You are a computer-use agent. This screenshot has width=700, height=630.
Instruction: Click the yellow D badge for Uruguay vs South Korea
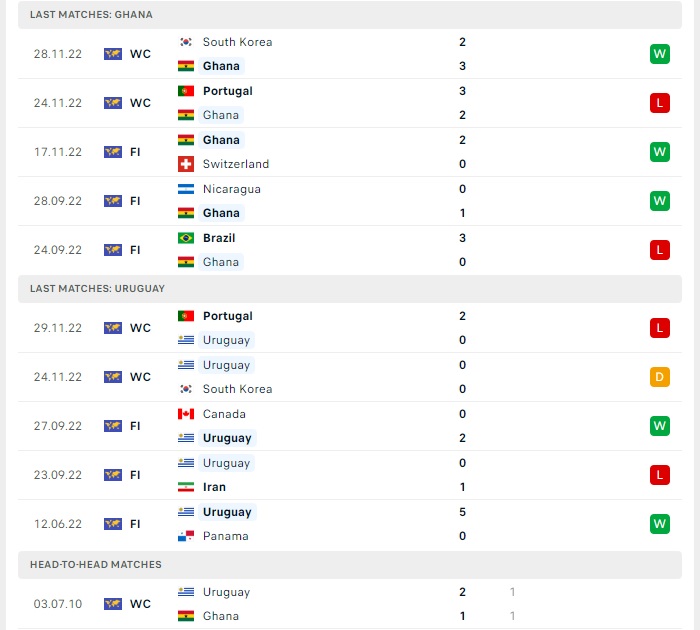click(x=659, y=377)
